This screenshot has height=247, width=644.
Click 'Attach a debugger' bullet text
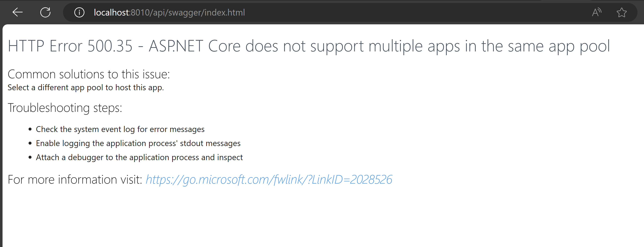[x=139, y=157]
